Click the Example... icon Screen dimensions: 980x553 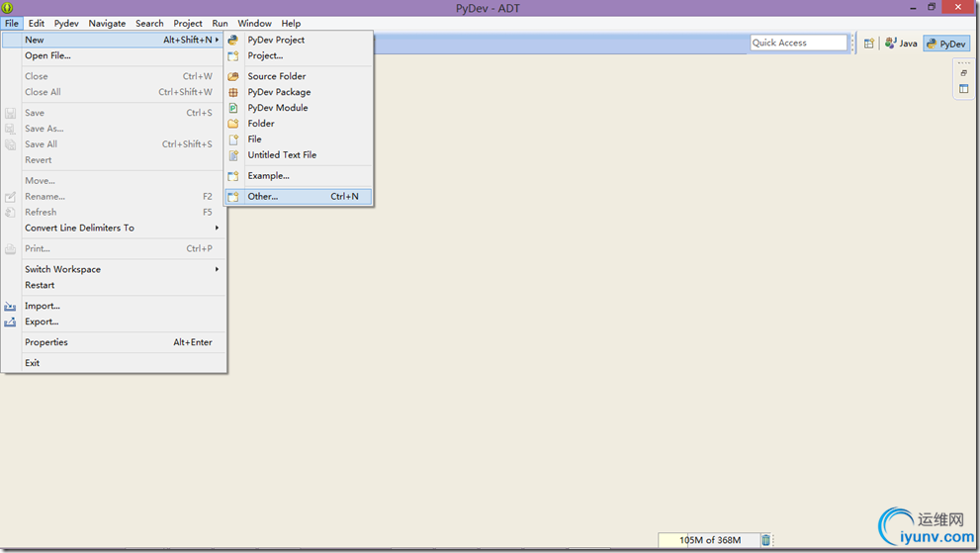pos(233,176)
